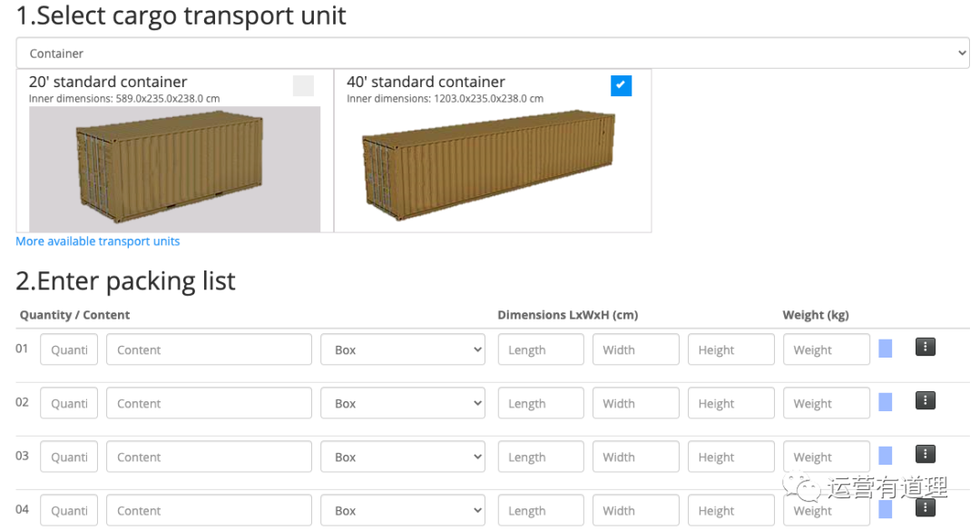Viewport: 980px width, 531px height.
Task: Pick the blue color swatch in row 02
Action: point(885,402)
